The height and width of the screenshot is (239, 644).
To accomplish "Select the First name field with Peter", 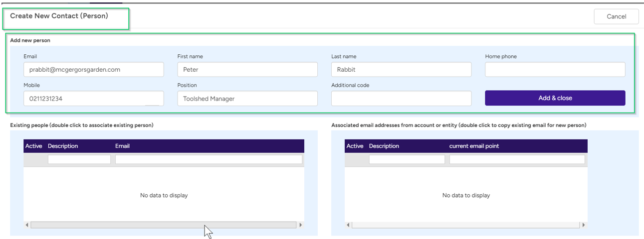I will [247, 70].
